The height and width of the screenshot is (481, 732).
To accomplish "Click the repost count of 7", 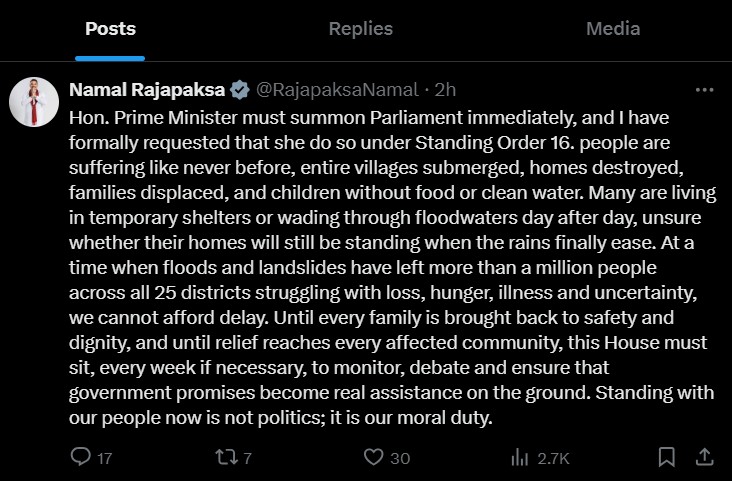I will tap(247, 458).
